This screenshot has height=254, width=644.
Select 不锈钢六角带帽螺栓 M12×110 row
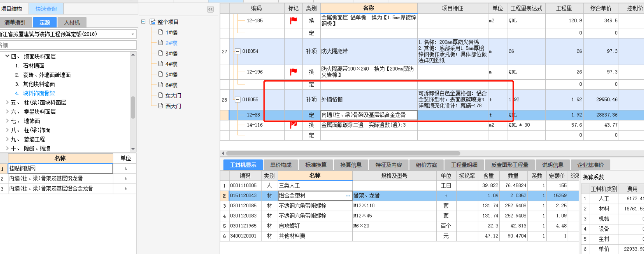(x=399, y=206)
